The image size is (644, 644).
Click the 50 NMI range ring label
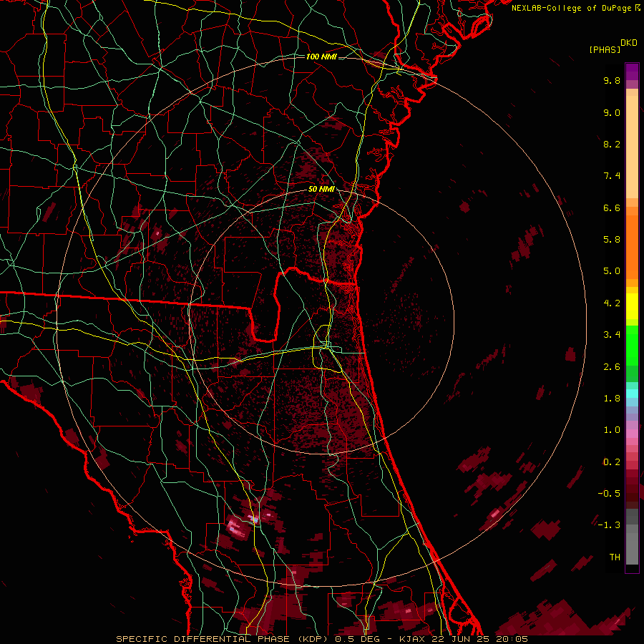coord(321,189)
